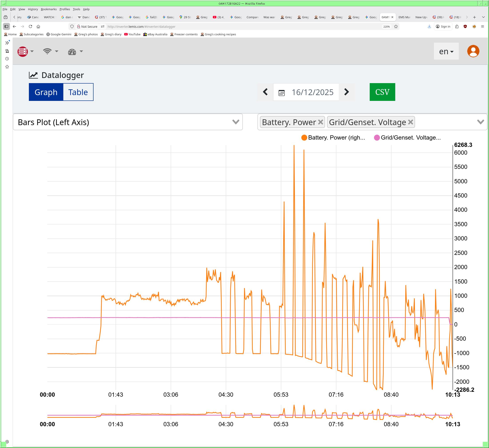Reload the page in Firefox
The width and height of the screenshot is (489, 448).
pyautogui.click(x=30, y=27)
